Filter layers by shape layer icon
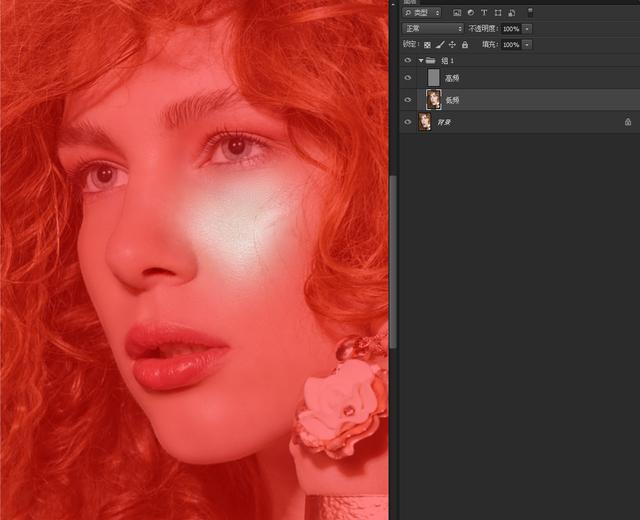Image resolution: width=640 pixels, height=520 pixels. [x=497, y=13]
